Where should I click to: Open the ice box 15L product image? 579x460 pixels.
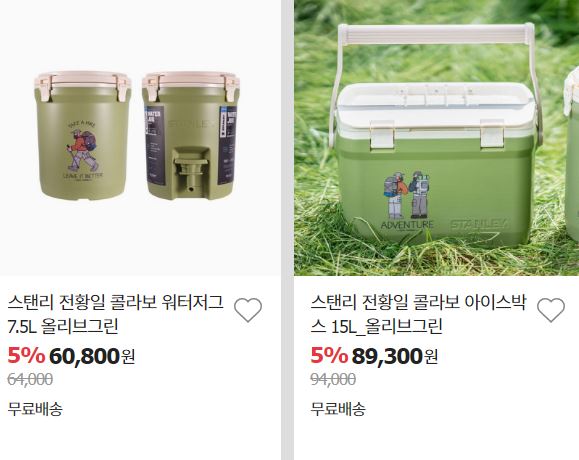pos(436,138)
